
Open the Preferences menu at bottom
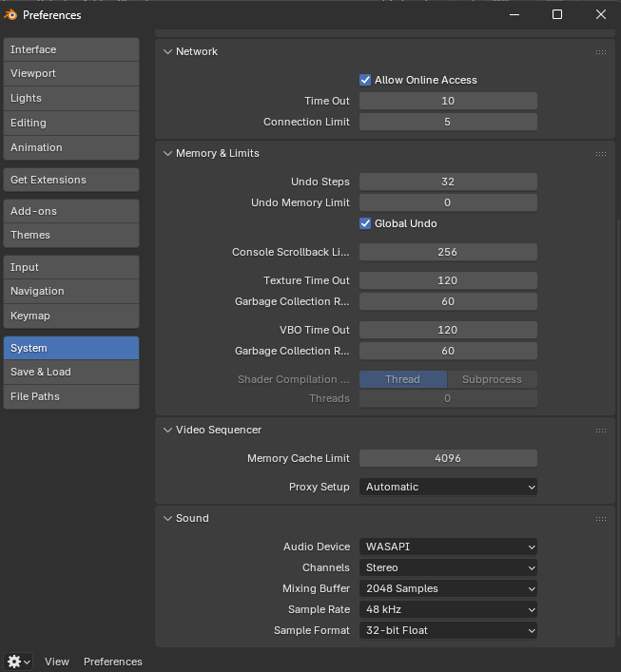(113, 662)
